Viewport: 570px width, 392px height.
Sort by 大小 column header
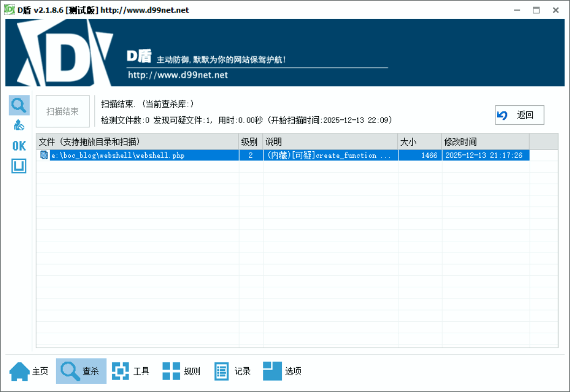point(419,141)
